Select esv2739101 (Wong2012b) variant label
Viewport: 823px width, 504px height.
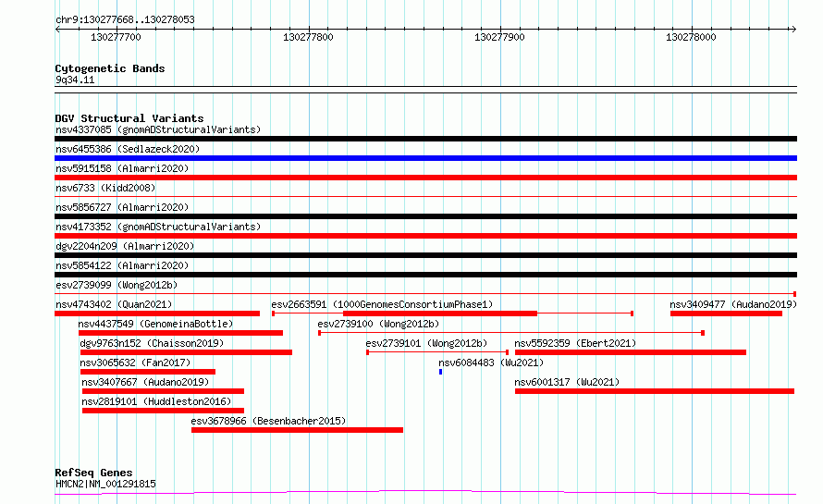426,343
